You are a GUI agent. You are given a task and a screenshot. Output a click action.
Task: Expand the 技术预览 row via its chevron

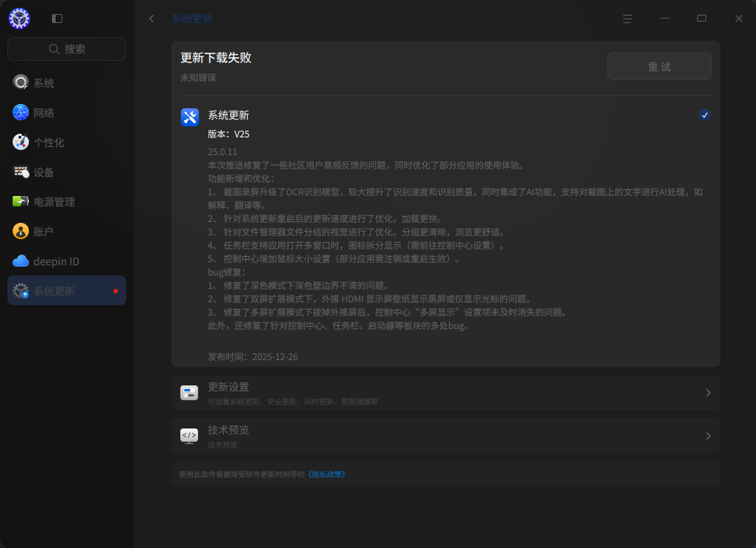click(x=707, y=436)
